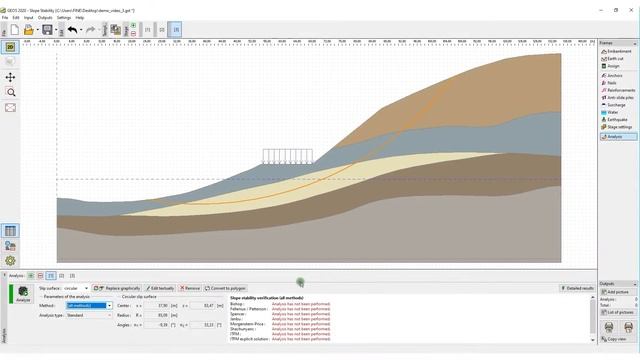Click Replace graphically button
Screen dimensions: 640x360
pyautogui.click(x=117, y=288)
